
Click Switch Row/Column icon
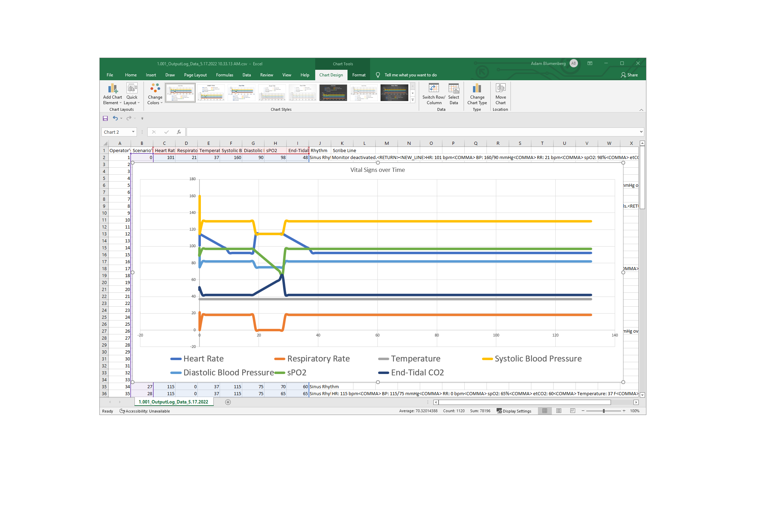pyautogui.click(x=434, y=88)
